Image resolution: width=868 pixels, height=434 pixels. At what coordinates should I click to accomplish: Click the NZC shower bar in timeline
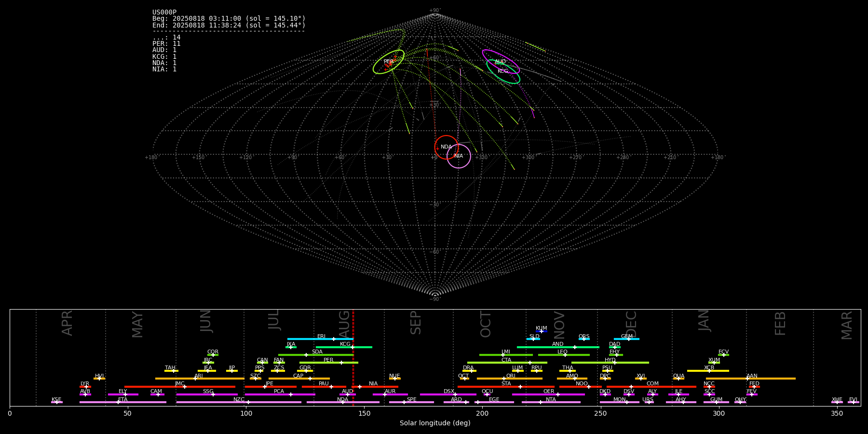[x=239, y=402]
